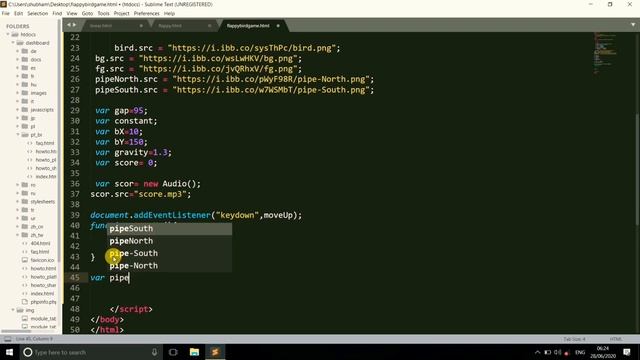Click the Sublime Text taskbar icon

(x=215, y=352)
